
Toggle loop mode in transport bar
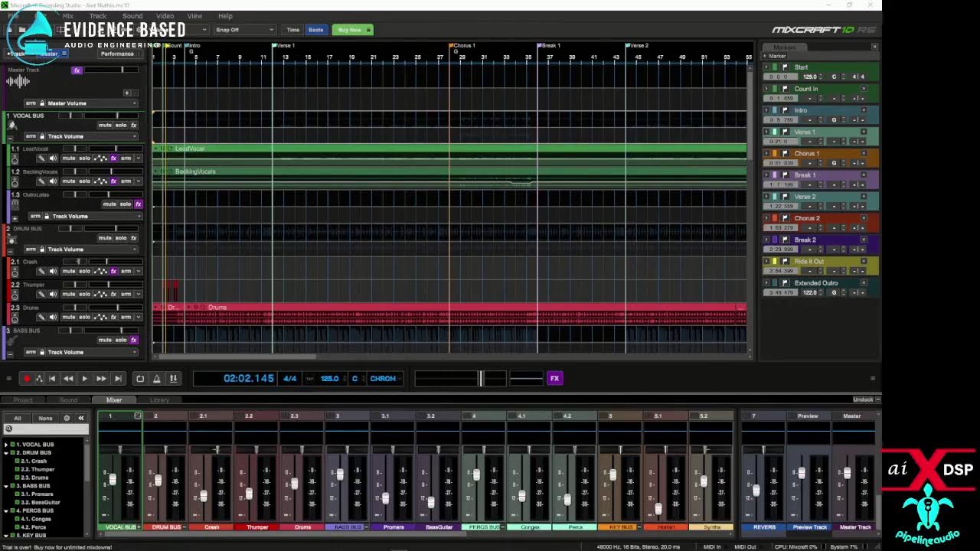140,378
